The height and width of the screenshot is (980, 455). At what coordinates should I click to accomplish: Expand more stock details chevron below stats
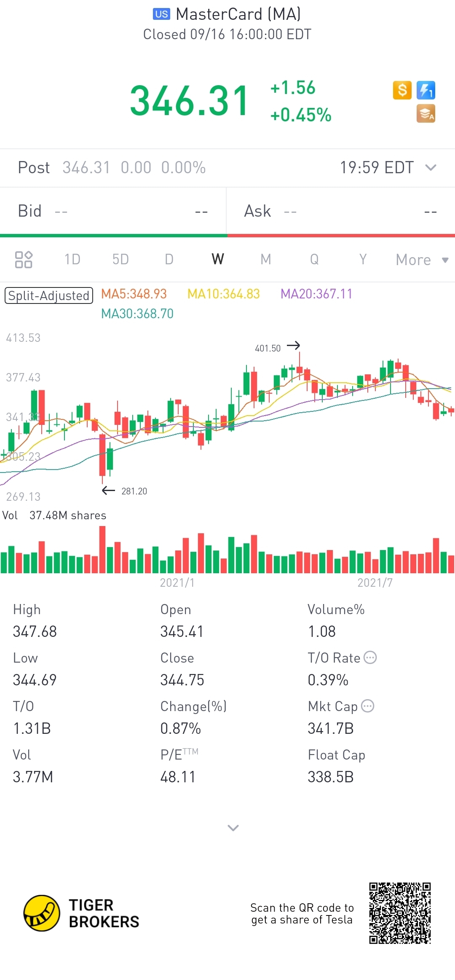233,828
